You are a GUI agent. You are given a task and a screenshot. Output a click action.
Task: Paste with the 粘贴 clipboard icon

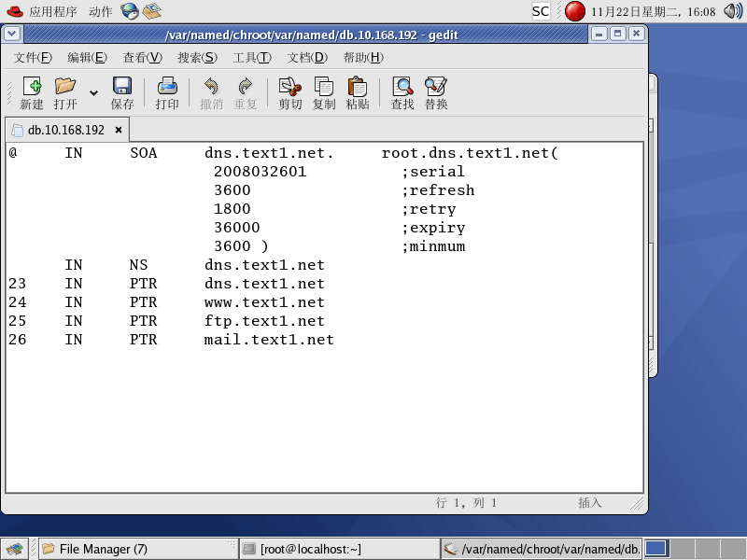358,93
